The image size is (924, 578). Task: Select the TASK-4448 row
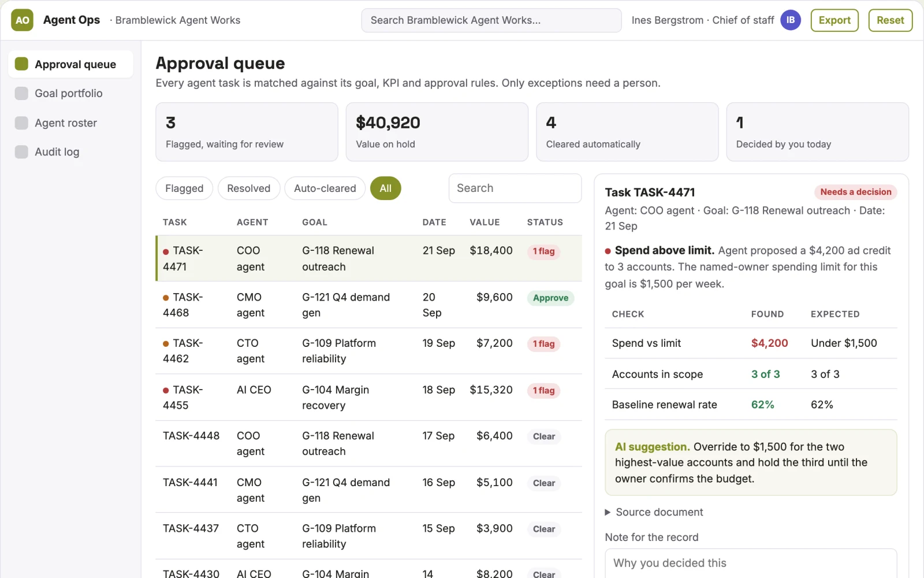click(369, 443)
